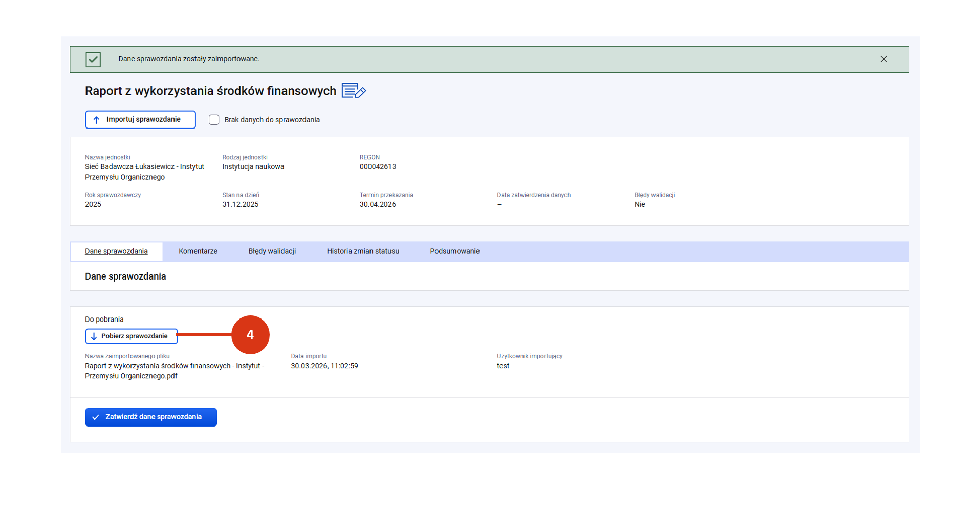This screenshot has width=980, height=511.
Task: Click the REGON number 000042613
Action: 377,167
